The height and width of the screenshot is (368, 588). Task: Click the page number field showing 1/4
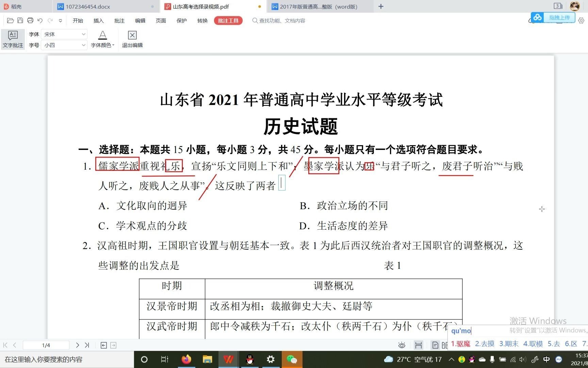tap(46, 345)
